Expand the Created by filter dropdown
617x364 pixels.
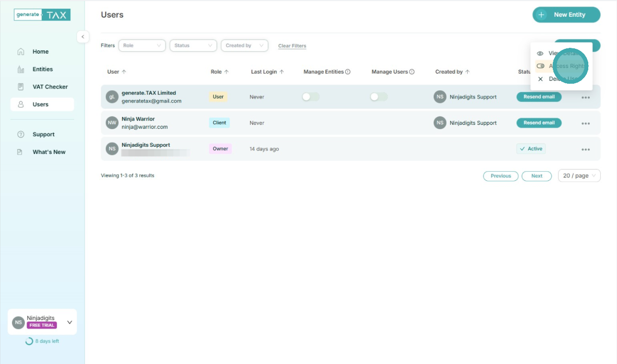[x=244, y=45]
